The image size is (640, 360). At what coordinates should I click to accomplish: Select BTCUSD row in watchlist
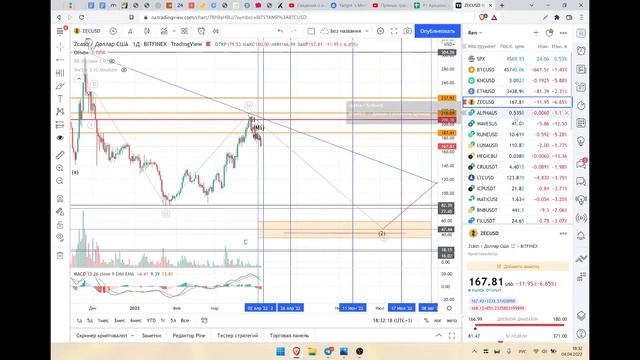pos(517,70)
